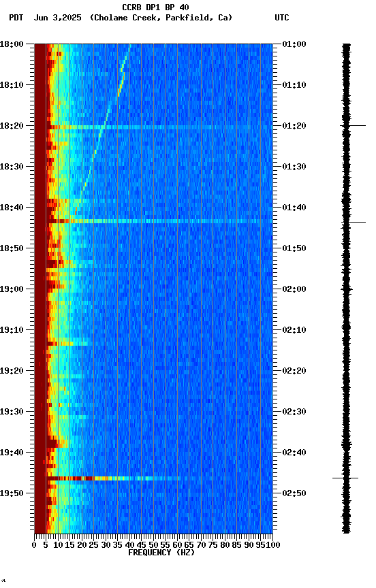Click the date label 'Jun 3,2025'
Image resolution: width=376 pixels, height=588 pixels.
pyautogui.click(x=57, y=18)
